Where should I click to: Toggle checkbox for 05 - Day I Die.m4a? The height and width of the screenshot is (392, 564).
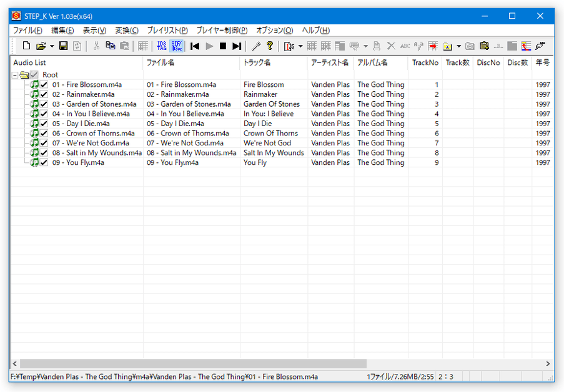pyautogui.click(x=44, y=124)
